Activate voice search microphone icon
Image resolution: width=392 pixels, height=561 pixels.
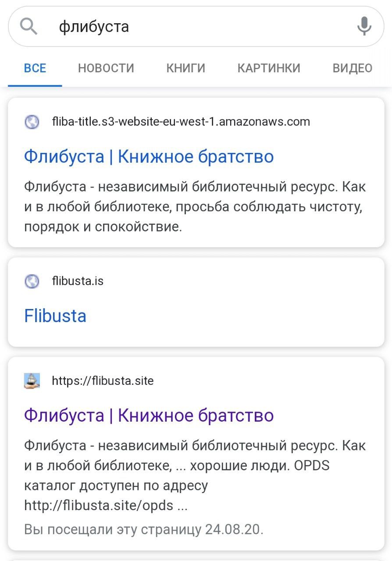364,26
